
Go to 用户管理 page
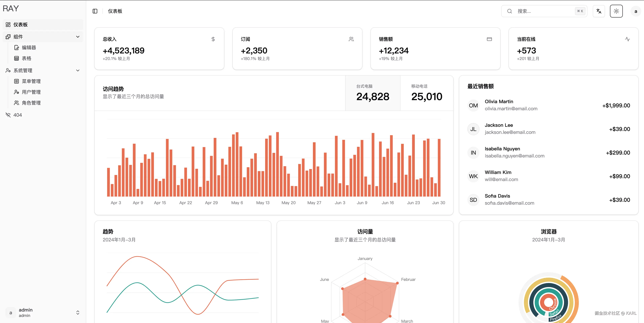point(31,92)
